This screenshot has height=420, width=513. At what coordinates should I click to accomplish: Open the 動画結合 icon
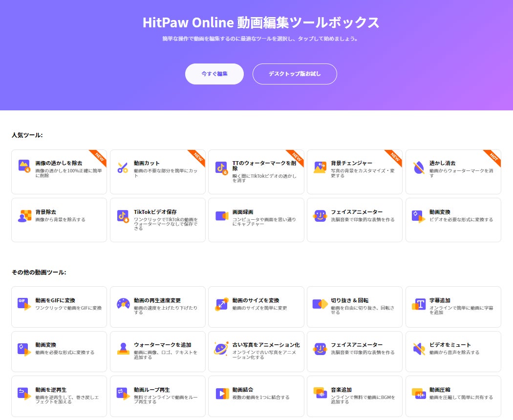click(222, 394)
